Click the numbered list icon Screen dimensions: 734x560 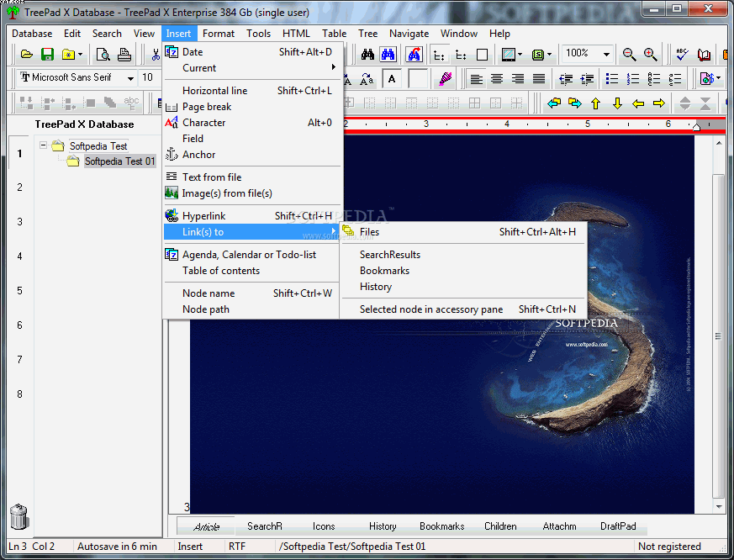coord(632,79)
